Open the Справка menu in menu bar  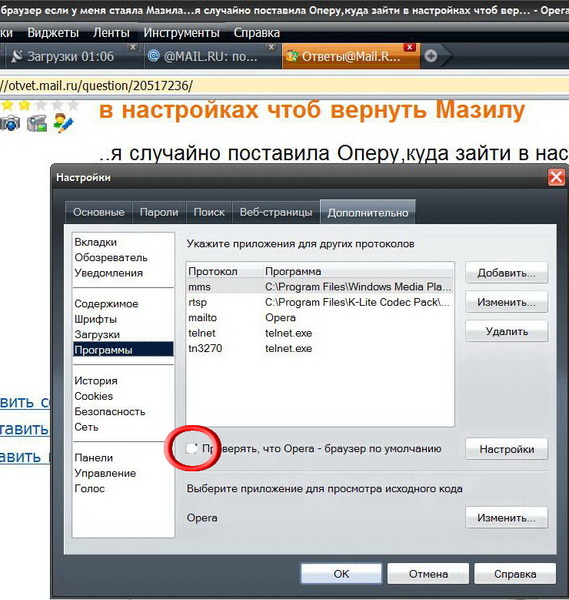(x=256, y=33)
